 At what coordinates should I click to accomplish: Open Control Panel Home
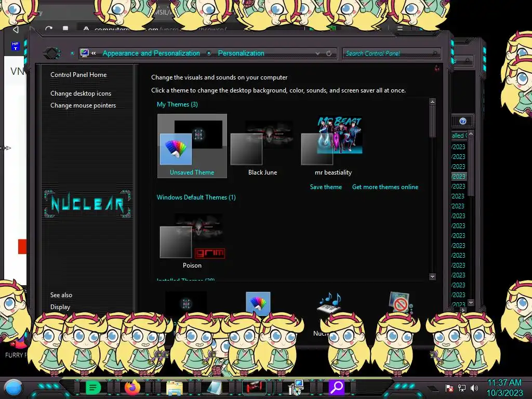[78, 75]
